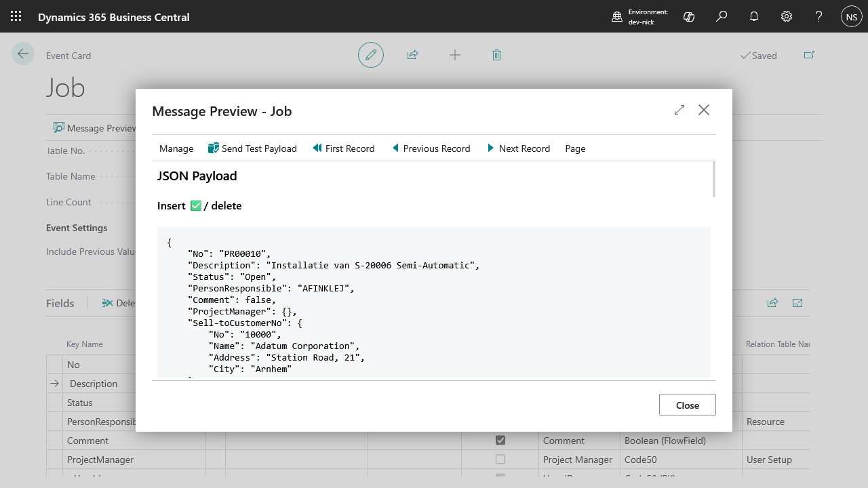Click Send Test Payload
Viewport: 868px width, 488px height.
tap(252, 148)
